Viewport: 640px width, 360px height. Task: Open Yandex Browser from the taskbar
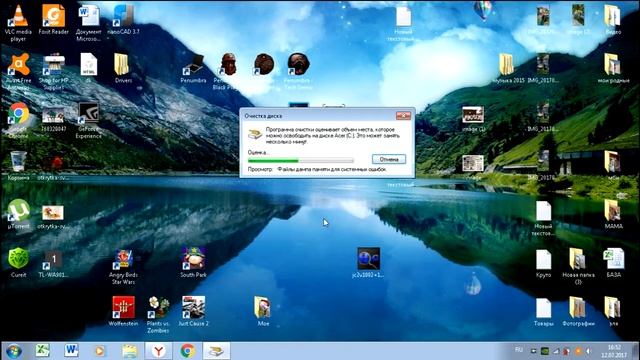(158, 351)
